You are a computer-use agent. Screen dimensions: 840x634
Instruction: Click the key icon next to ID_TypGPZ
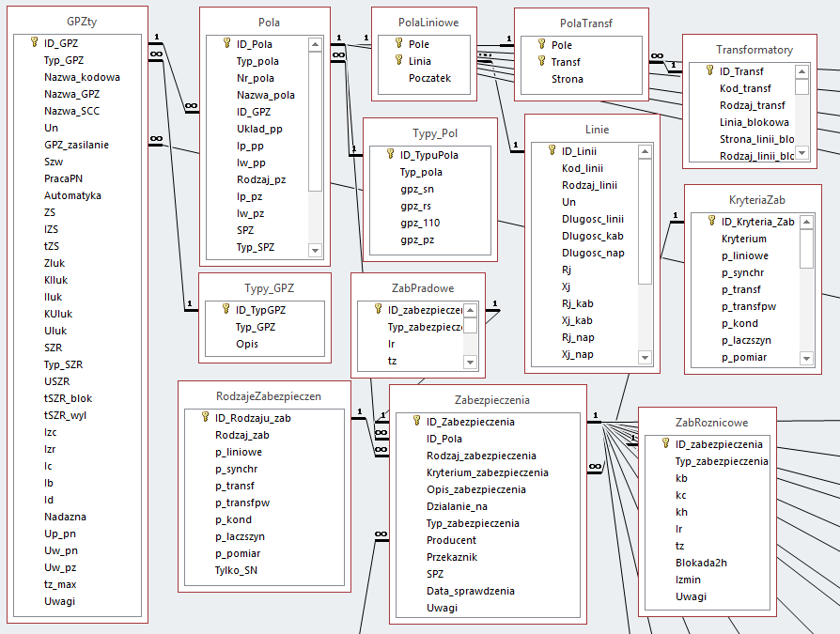tap(226, 309)
